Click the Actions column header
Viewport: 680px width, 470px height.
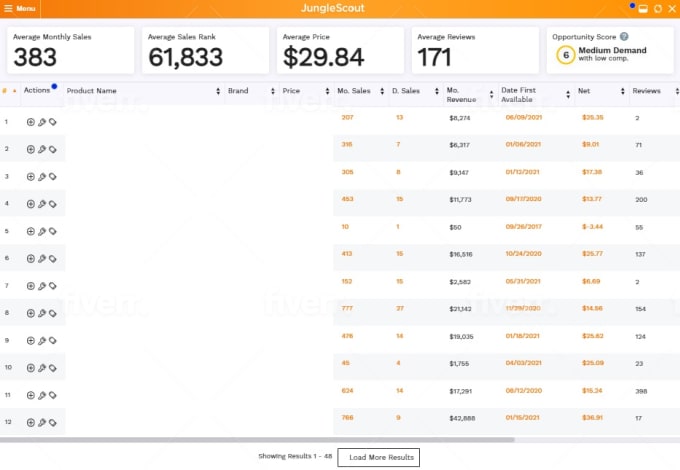pos(37,90)
